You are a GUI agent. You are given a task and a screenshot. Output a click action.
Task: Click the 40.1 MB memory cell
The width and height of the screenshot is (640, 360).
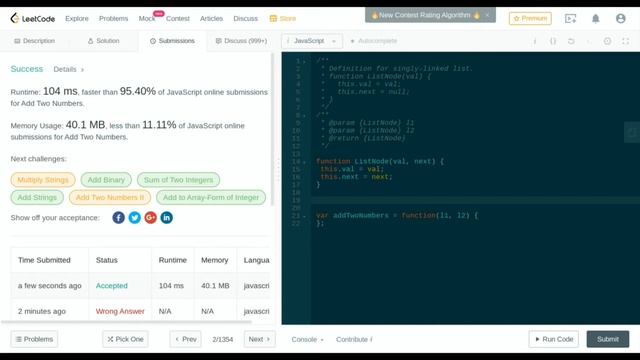point(215,286)
